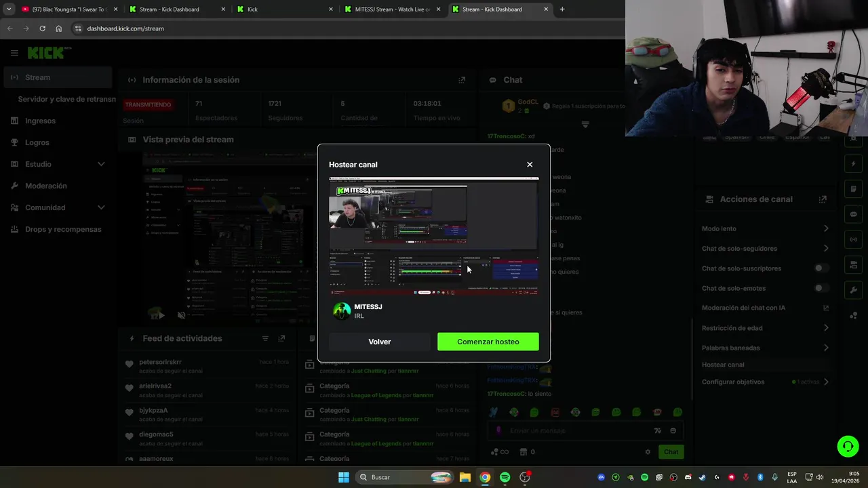Open Palabras baneadas settings

tap(765, 348)
